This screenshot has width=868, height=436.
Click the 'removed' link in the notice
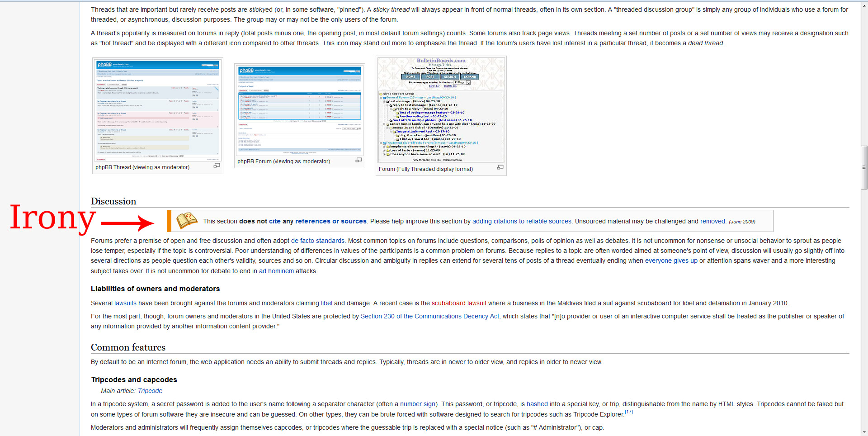712,221
